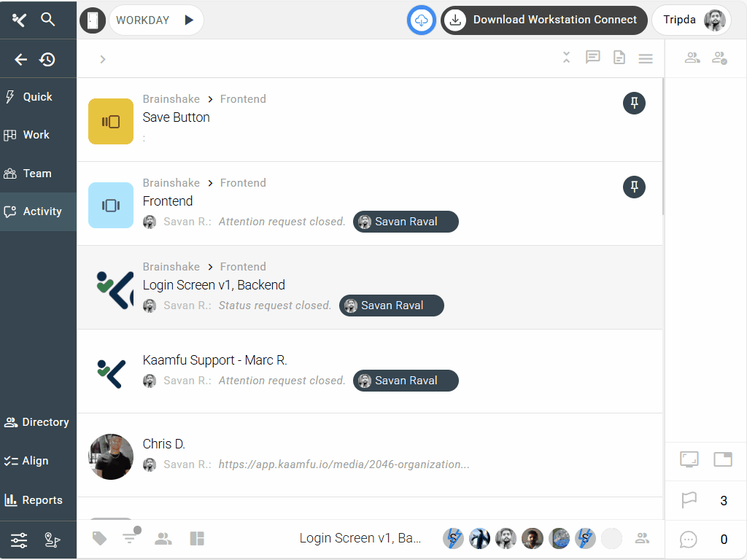Expand the breadcrumb chevron arrow
This screenshot has height=560, width=747.
pos(103,59)
